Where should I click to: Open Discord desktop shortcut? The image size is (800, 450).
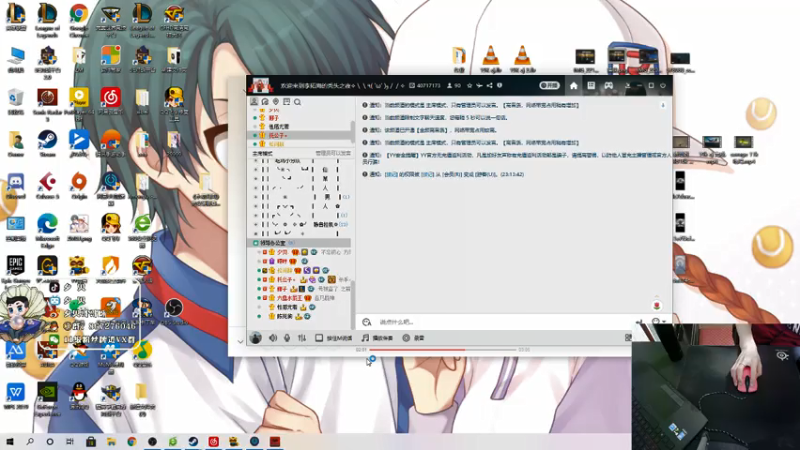point(15,186)
